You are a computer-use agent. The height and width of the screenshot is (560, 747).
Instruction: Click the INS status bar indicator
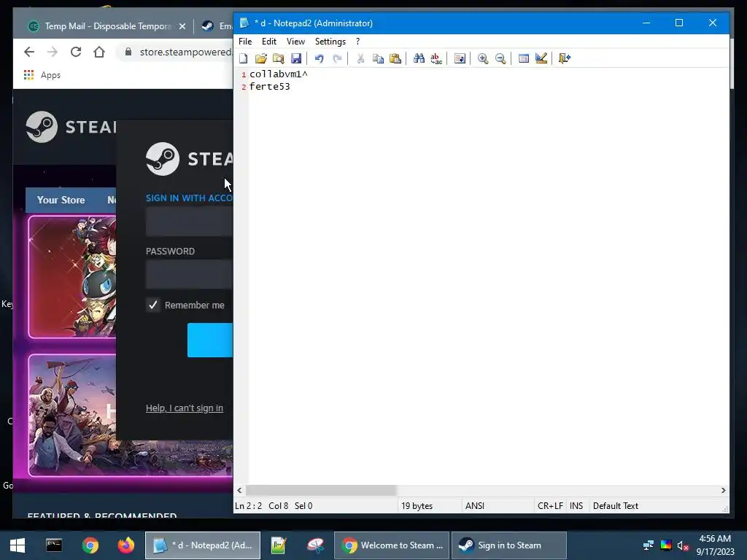click(576, 506)
